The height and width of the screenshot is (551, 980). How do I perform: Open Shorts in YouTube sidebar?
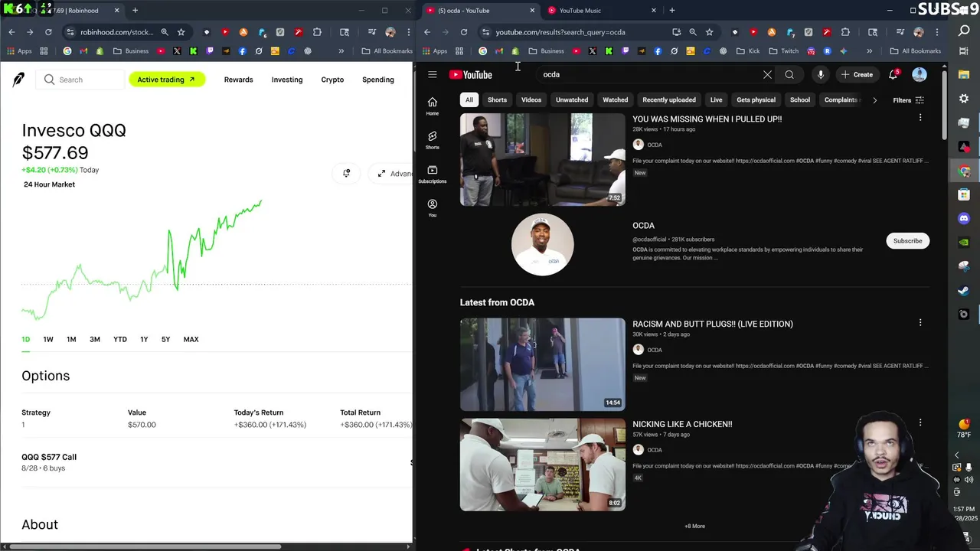[433, 140]
